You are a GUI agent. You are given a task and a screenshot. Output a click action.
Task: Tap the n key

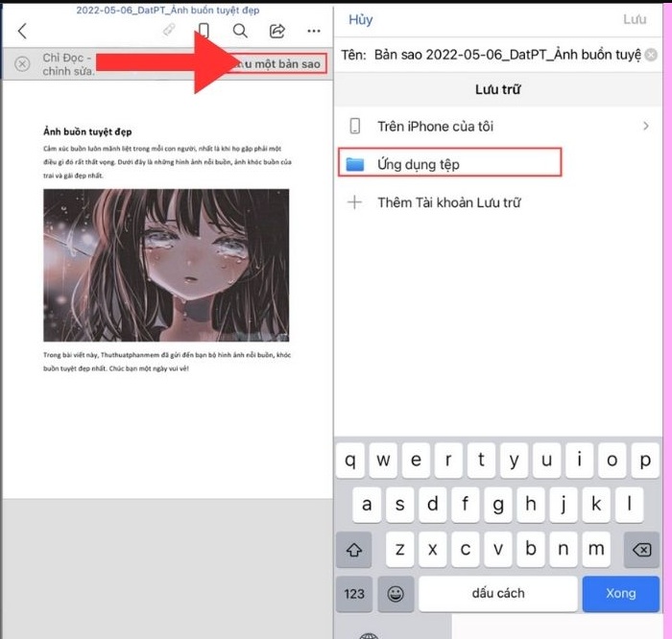click(x=564, y=550)
